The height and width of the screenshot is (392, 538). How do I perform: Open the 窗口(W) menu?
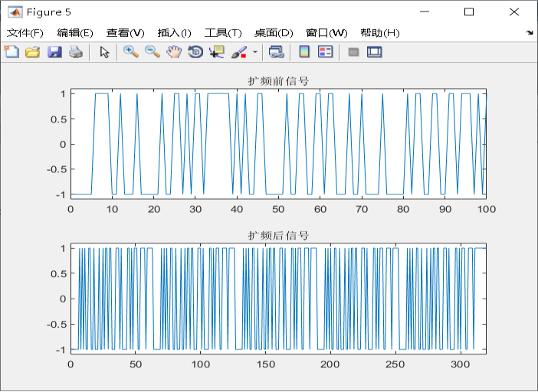click(326, 33)
